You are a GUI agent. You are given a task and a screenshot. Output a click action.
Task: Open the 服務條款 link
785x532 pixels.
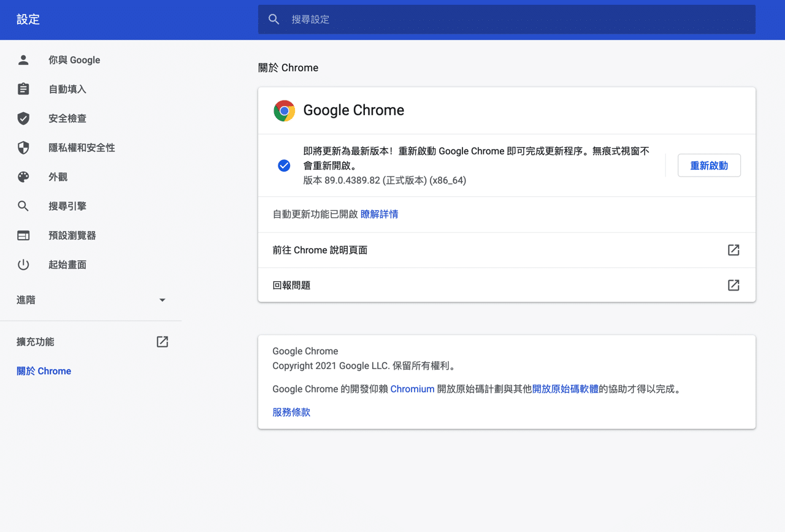click(291, 412)
